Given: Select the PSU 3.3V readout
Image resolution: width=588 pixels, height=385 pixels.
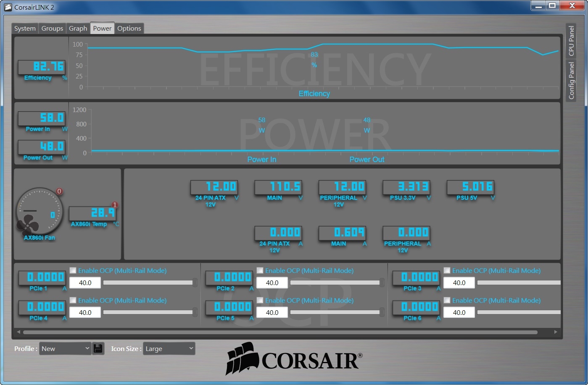Looking at the screenshot, I should (406, 187).
